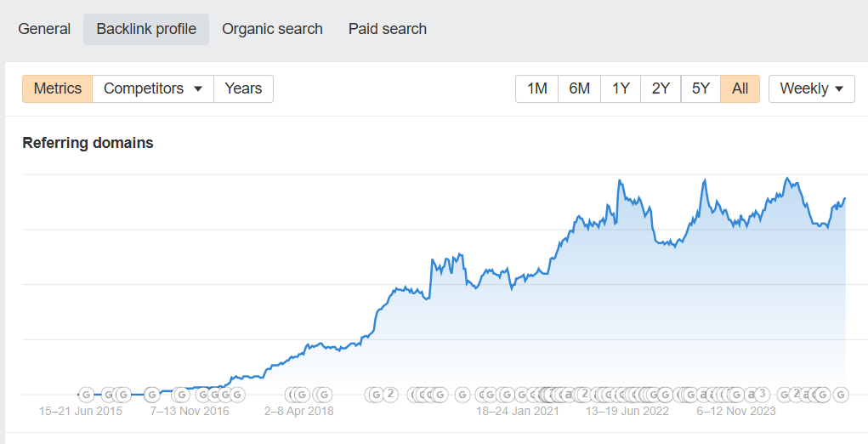Click the last G marker ending the timeline

[x=840, y=395]
